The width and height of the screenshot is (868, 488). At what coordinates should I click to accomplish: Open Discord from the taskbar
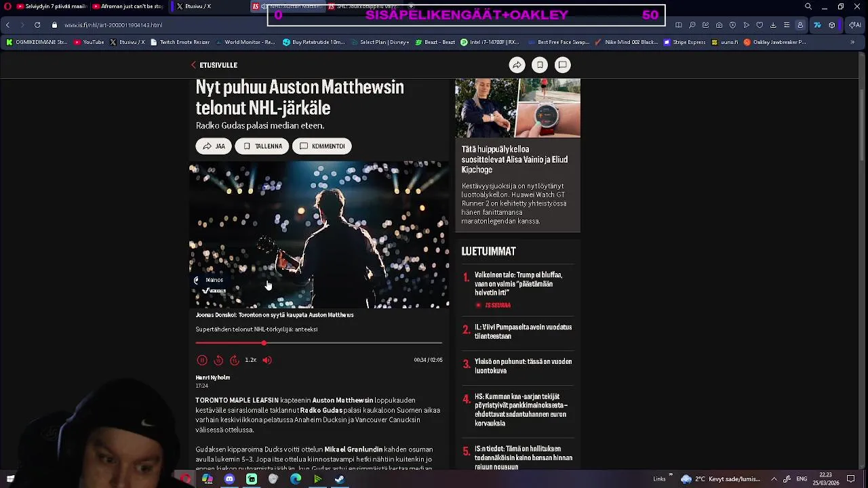[x=229, y=479]
